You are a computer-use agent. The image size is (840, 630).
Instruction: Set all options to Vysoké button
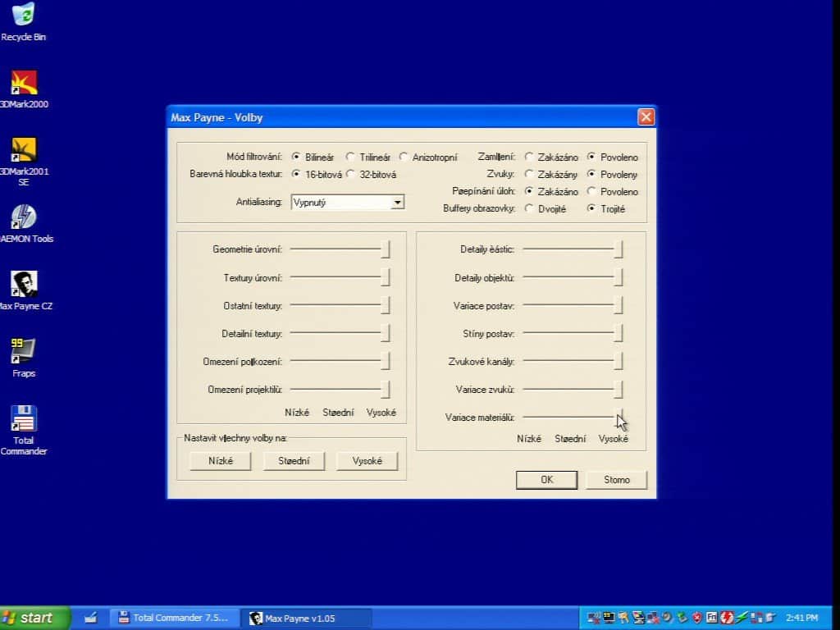[x=367, y=461]
